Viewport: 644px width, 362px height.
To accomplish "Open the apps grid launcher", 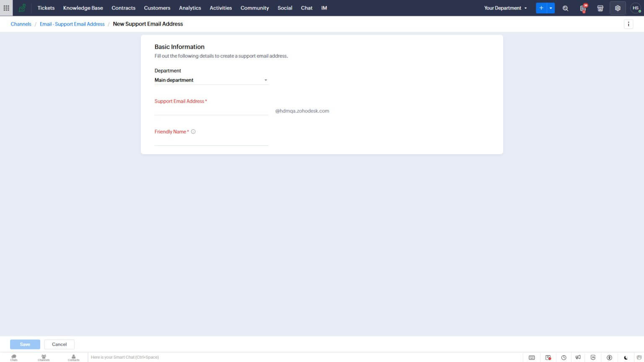I will [6, 8].
